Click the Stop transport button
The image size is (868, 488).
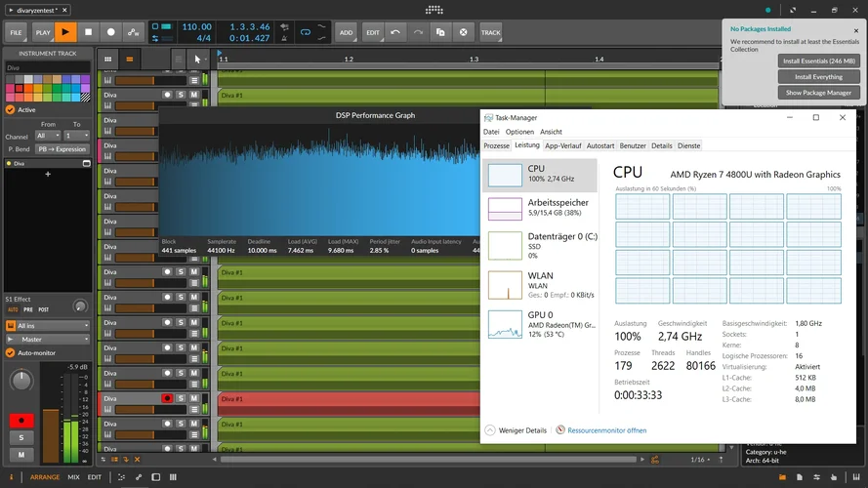click(88, 32)
